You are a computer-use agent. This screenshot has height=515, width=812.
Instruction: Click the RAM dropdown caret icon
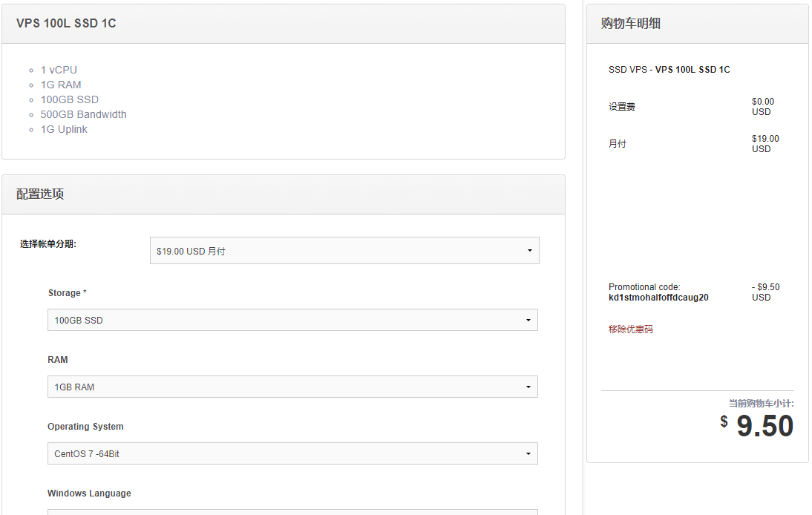[x=530, y=387]
